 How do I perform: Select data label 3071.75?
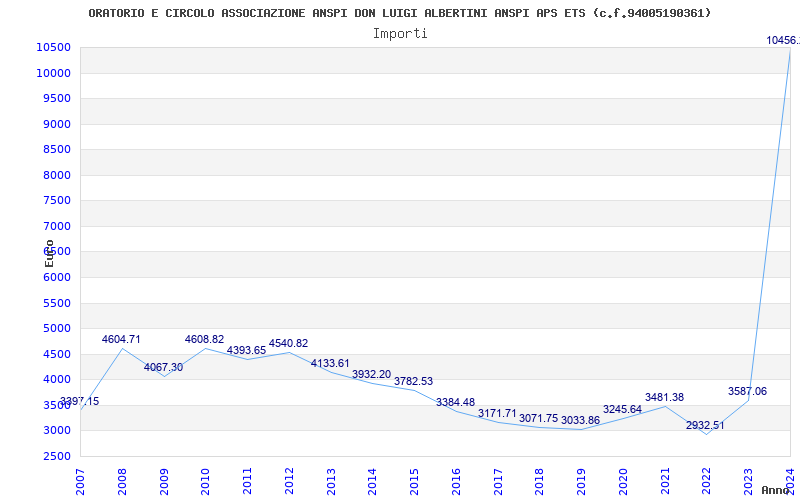coord(539,418)
